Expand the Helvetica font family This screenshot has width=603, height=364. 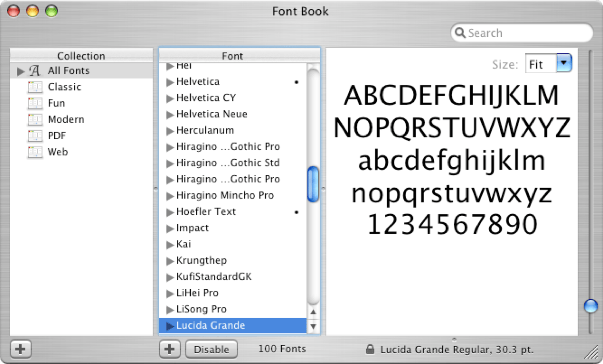point(170,82)
